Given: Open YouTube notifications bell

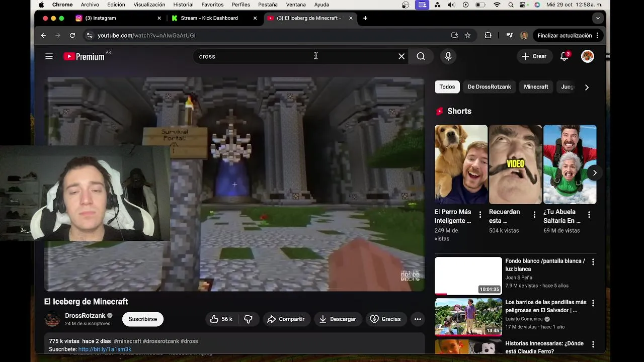Looking at the screenshot, I should (565, 56).
